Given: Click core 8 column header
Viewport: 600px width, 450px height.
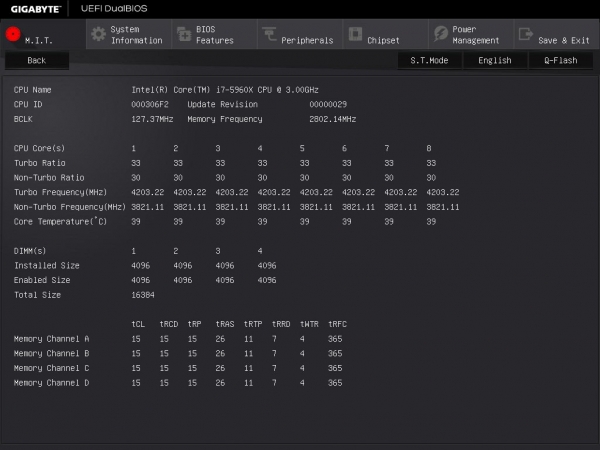Looking at the screenshot, I should tap(429, 148).
